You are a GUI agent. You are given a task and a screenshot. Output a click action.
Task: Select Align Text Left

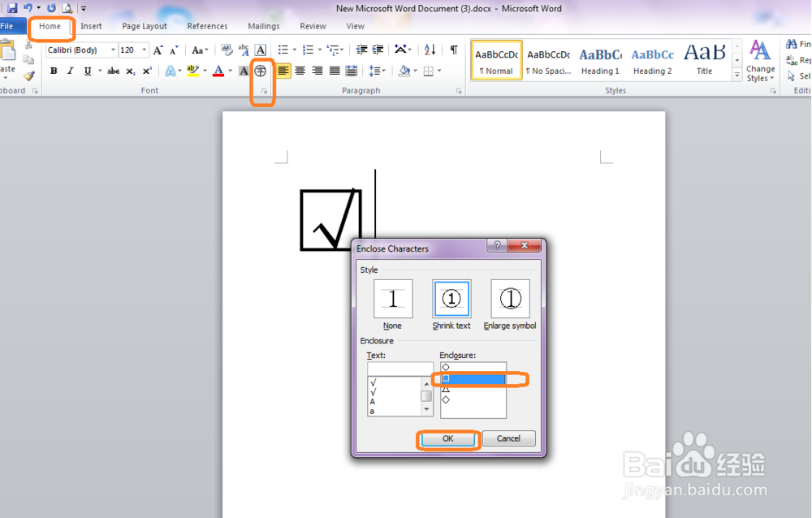[x=283, y=71]
